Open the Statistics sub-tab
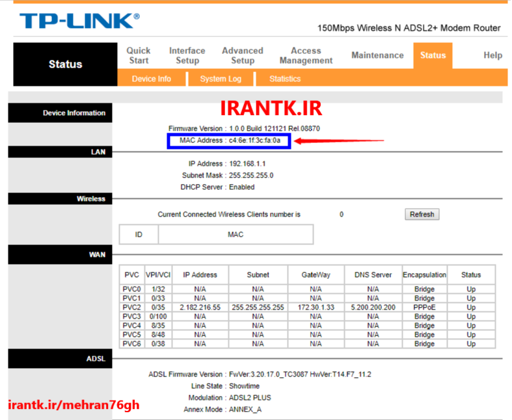512x420 pixels. pyautogui.click(x=285, y=79)
